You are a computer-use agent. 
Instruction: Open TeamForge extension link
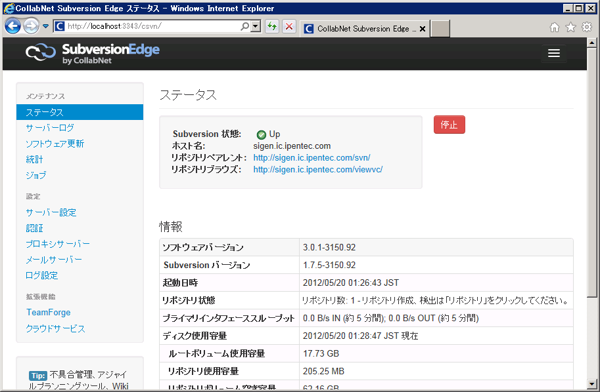point(49,312)
